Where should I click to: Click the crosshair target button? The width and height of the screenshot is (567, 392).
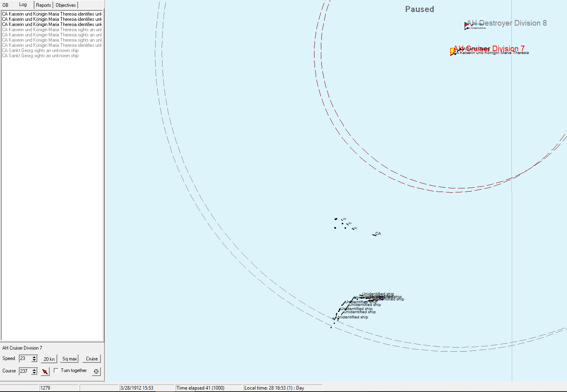(96, 372)
